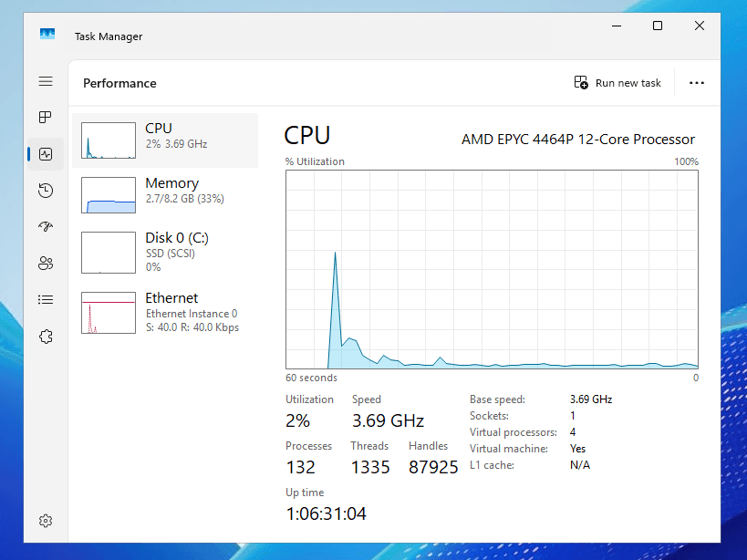Open the Users page icon
Viewport: 747px width, 560px height.
tap(46, 264)
